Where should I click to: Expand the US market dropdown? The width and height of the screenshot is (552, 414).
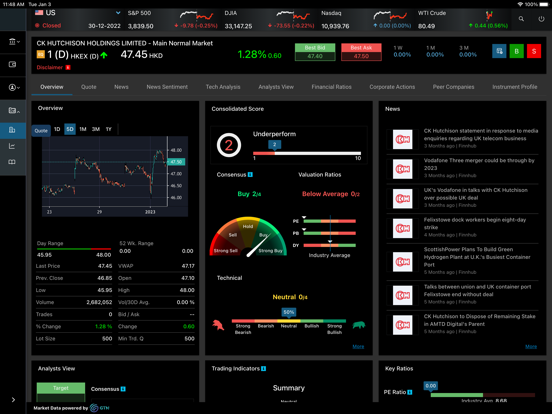tap(118, 13)
